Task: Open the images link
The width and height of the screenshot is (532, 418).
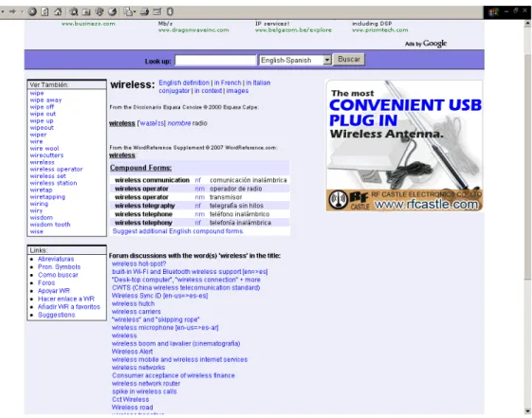Action: [x=237, y=91]
